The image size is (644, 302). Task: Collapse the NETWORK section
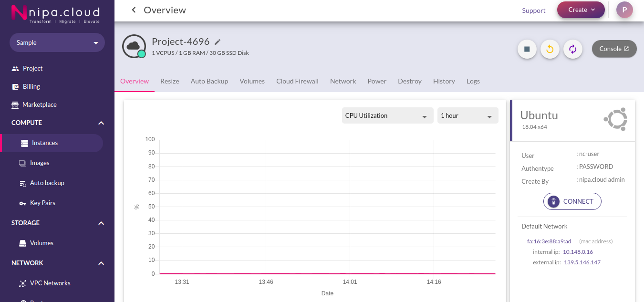click(101, 263)
